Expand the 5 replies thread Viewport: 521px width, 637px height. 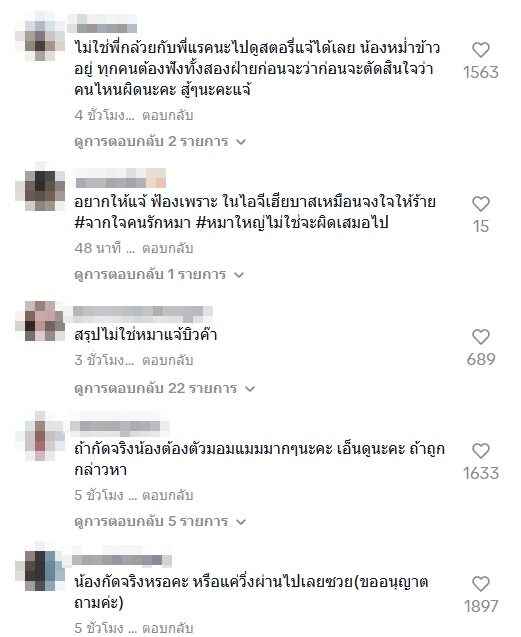click(160, 521)
